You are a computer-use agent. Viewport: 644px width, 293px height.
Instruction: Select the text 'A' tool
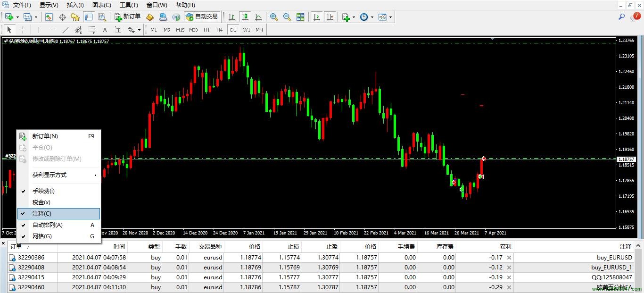105,30
